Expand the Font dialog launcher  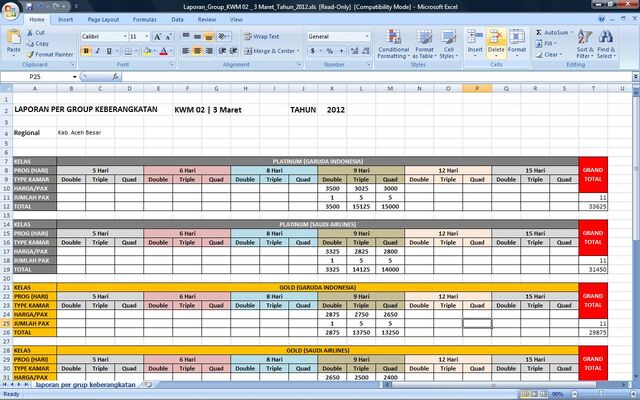pyautogui.click(x=172, y=64)
